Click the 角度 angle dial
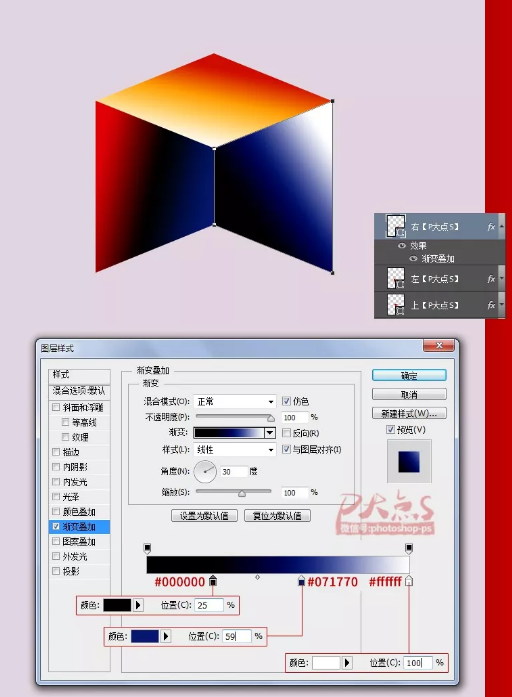This screenshot has height=697, width=512. pos(205,471)
